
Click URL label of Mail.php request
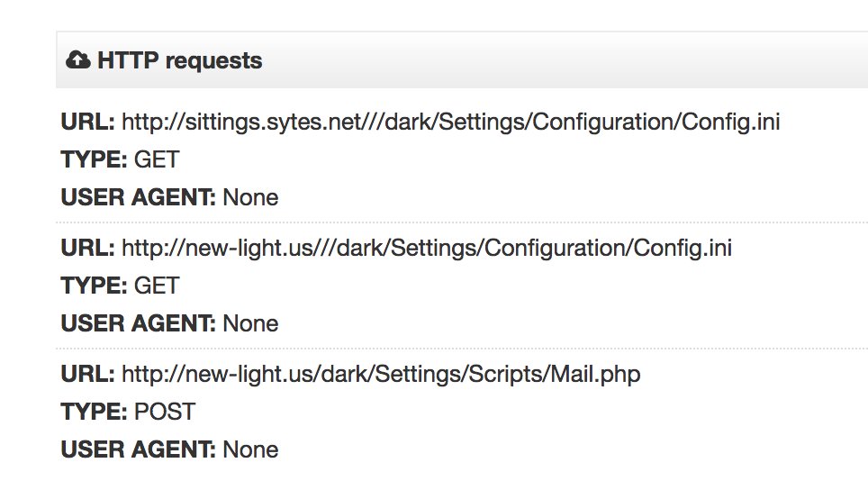pyautogui.click(x=87, y=375)
